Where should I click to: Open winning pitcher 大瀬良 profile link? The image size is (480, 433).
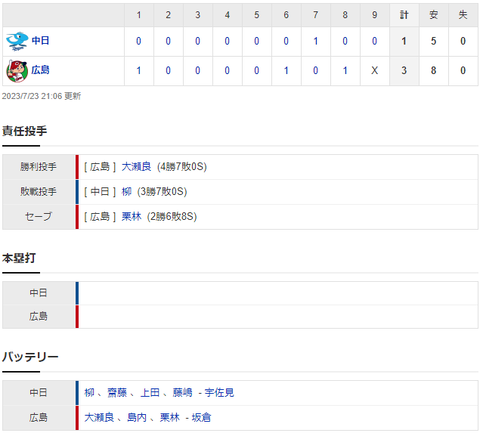point(136,166)
